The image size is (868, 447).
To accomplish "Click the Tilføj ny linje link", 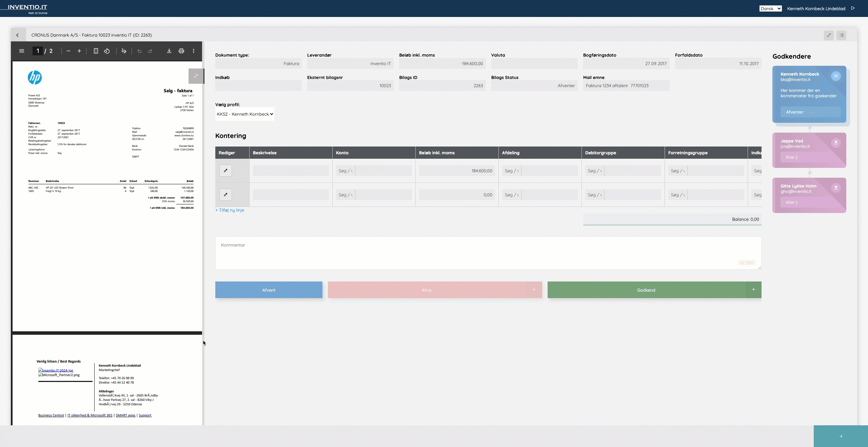I will (x=230, y=210).
